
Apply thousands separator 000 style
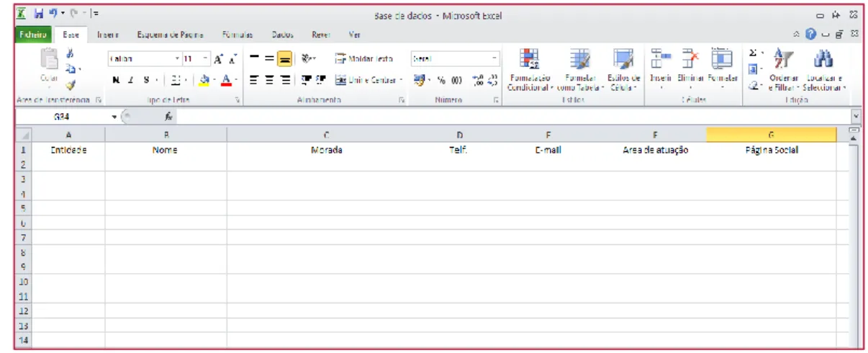coord(456,80)
